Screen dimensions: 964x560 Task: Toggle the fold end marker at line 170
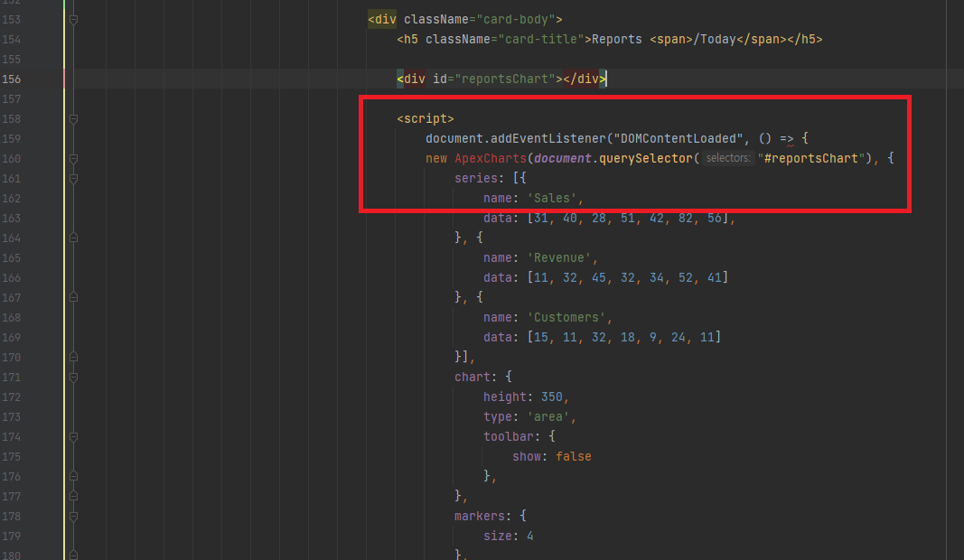tap(73, 357)
